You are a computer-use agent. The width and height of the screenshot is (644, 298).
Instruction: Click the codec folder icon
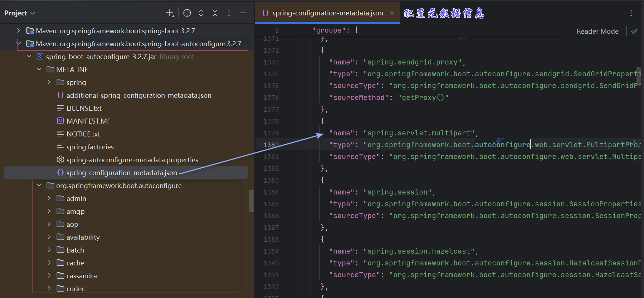[x=60, y=289]
